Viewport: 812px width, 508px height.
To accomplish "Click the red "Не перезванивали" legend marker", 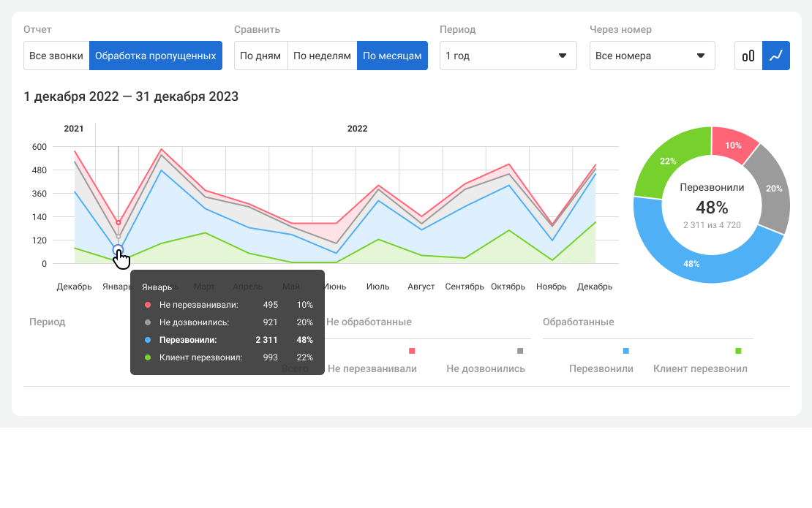I will pyautogui.click(x=412, y=351).
